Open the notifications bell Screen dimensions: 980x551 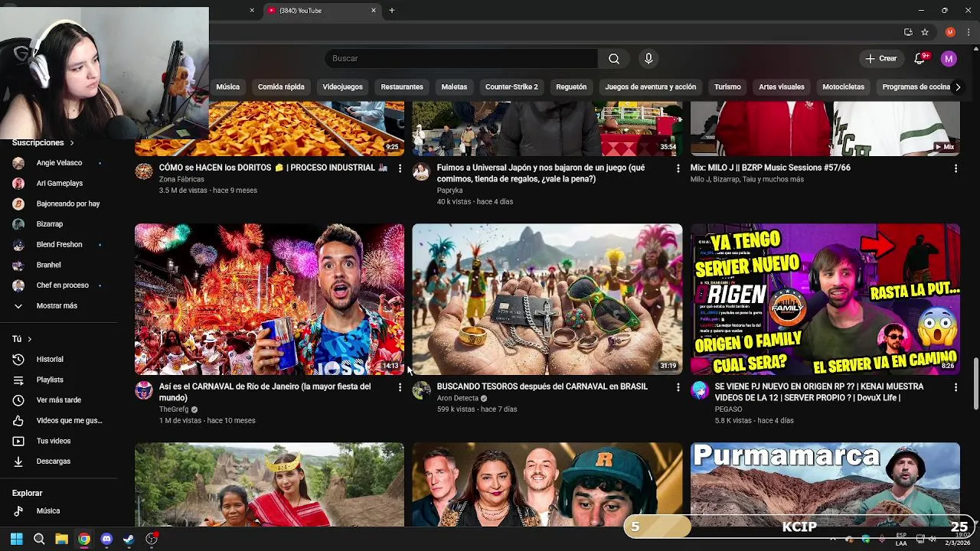(x=920, y=59)
